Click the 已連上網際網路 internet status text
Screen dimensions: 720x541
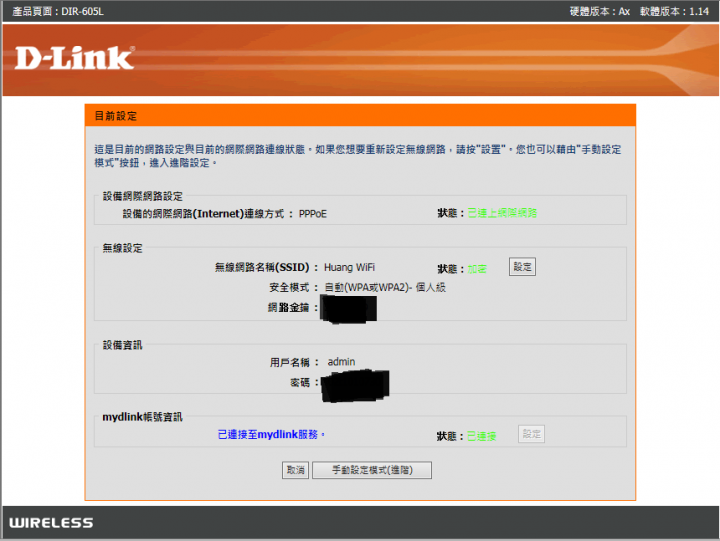(502, 213)
